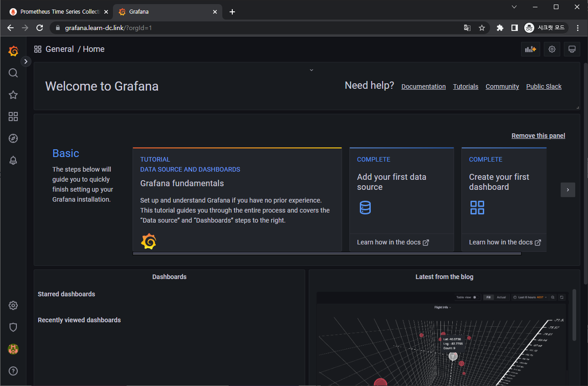The image size is (588, 386).
Task: Click the browser address bar URL
Action: 108,28
